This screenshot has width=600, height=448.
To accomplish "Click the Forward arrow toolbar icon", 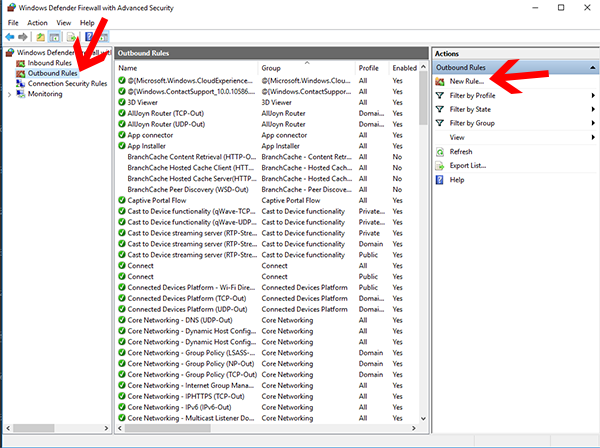I will 23,37.
